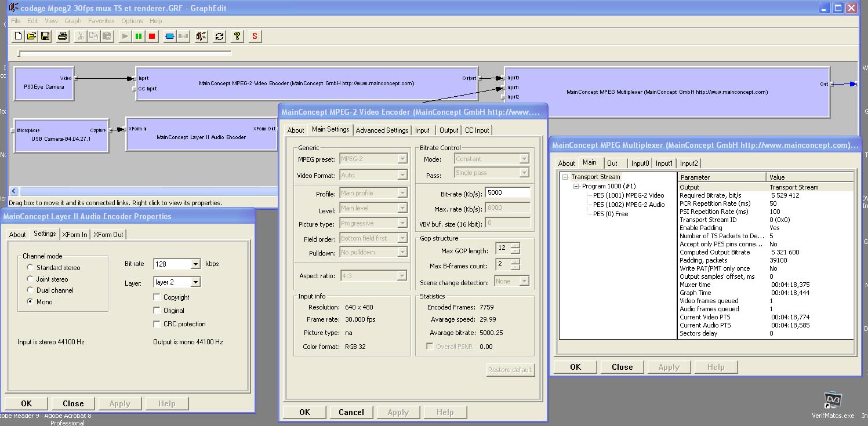Click the red S toolbar icon
This screenshot has height=426, width=868.
click(x=255, y=36)
